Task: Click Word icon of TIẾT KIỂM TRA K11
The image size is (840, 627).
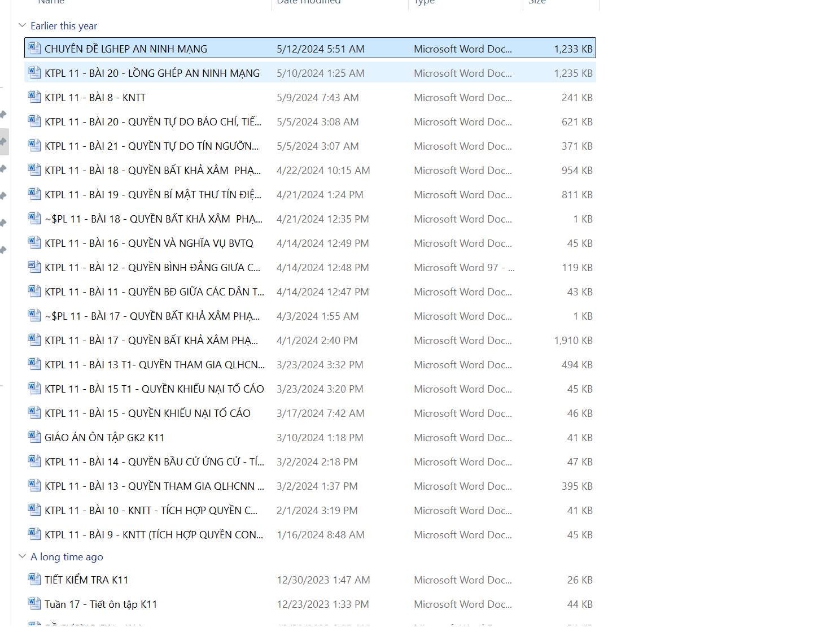Action: (x=34, y=579)
